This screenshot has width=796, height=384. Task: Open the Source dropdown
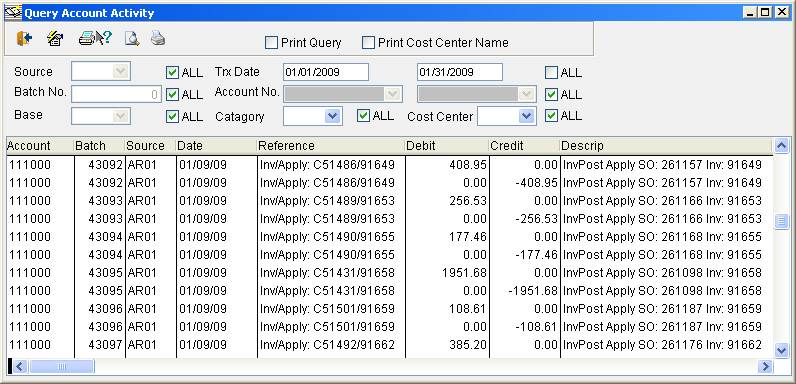120,72
